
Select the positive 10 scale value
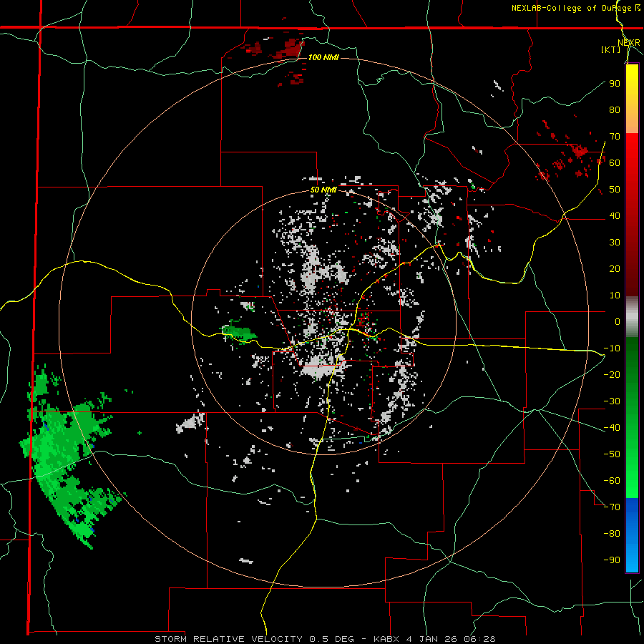coord(615,296)
